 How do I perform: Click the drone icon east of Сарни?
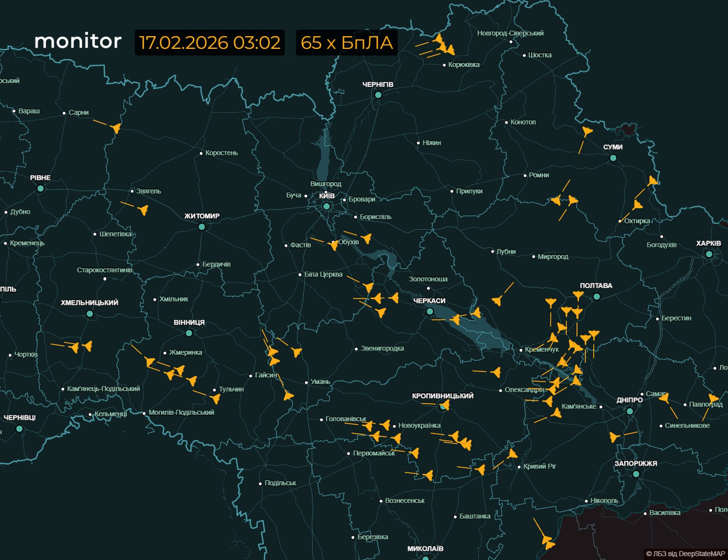click(x=116, y=128)
